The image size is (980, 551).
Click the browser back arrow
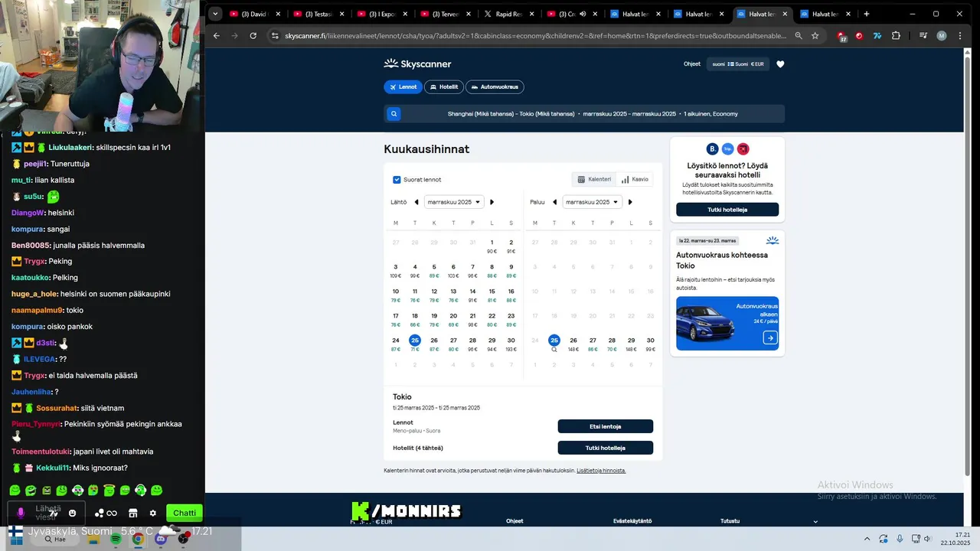click(x=217, y=35)
